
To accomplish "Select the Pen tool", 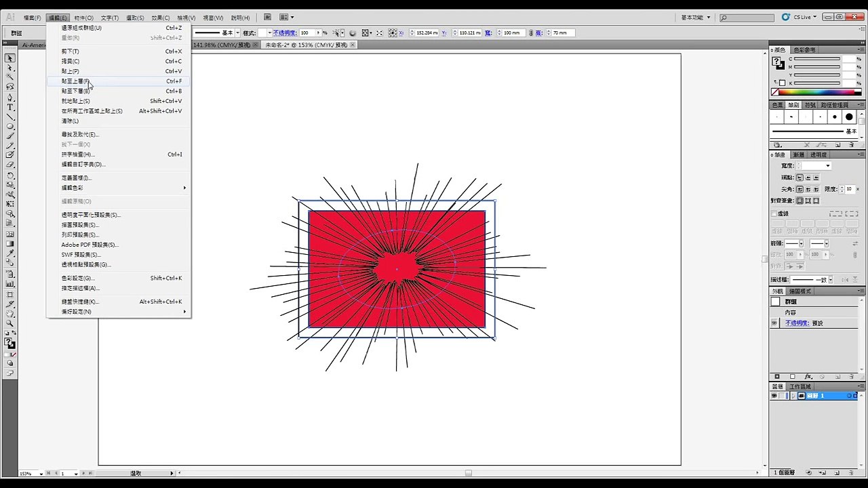I will tap(10, 98).
